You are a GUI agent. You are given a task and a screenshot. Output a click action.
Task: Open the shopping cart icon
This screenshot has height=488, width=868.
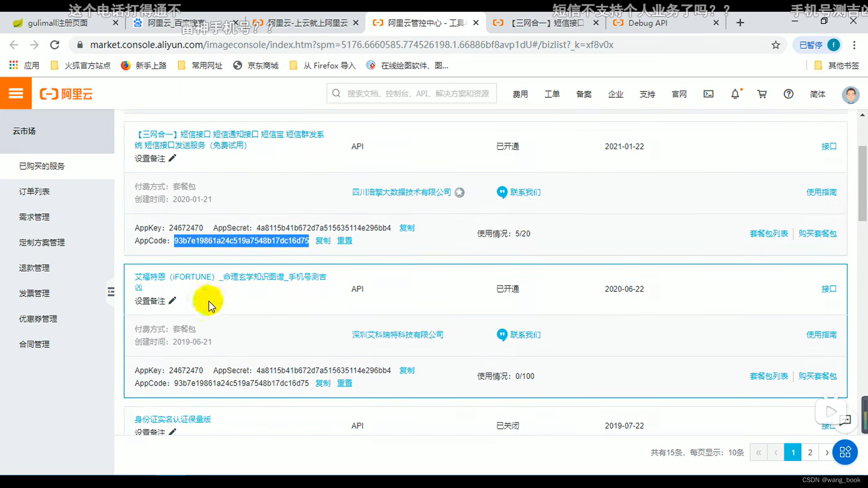[x=762, y=94]
